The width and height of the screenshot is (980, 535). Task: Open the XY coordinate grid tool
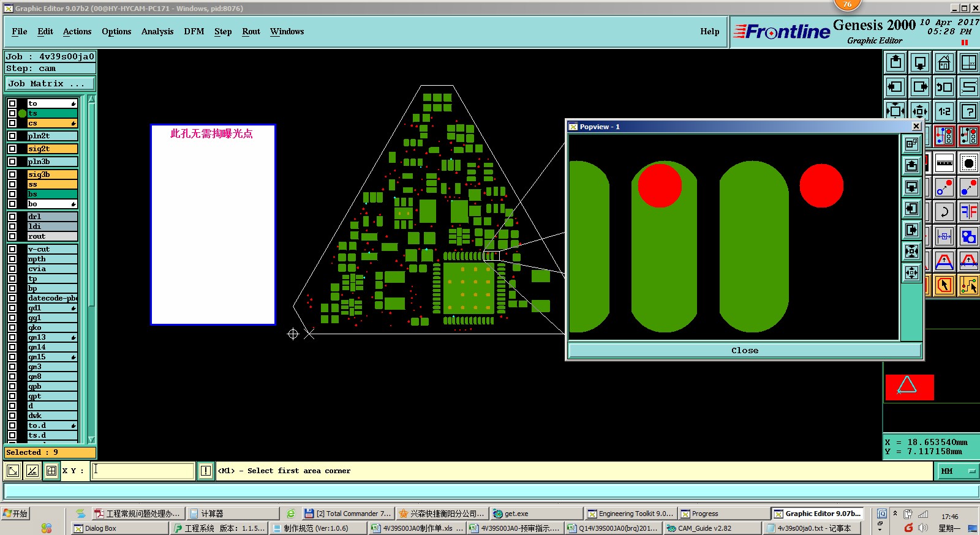(969, 62)
